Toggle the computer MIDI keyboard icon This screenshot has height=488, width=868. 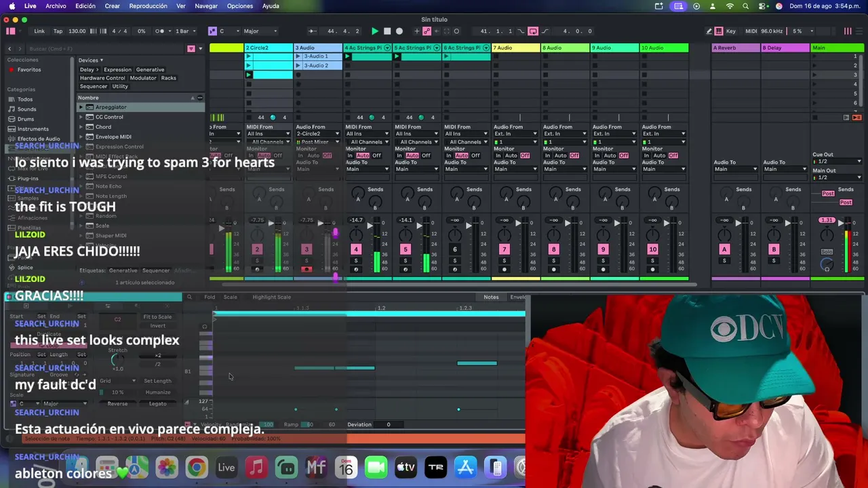[x=718, y=31]
